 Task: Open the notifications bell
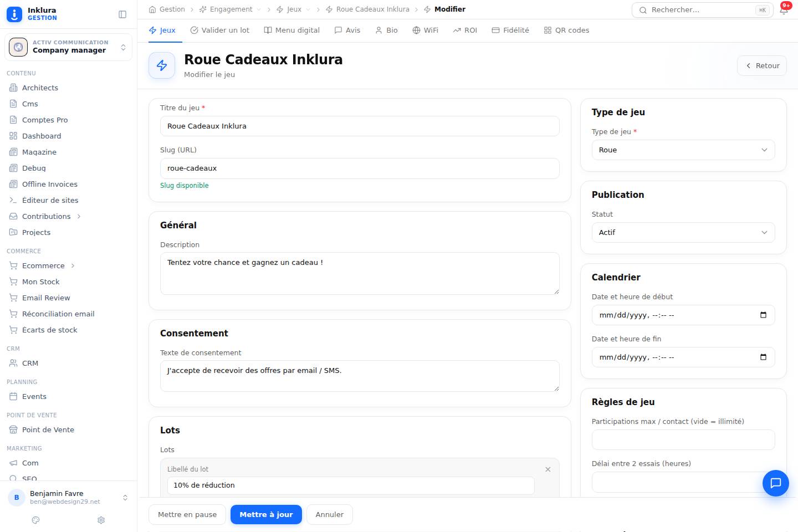coord(784,10)
